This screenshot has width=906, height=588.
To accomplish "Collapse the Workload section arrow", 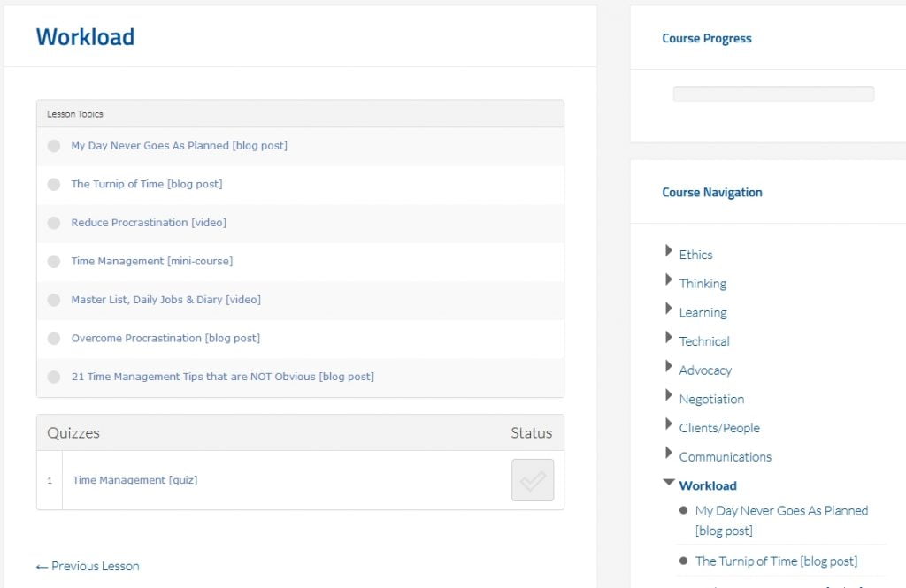I will pos(669,484).
